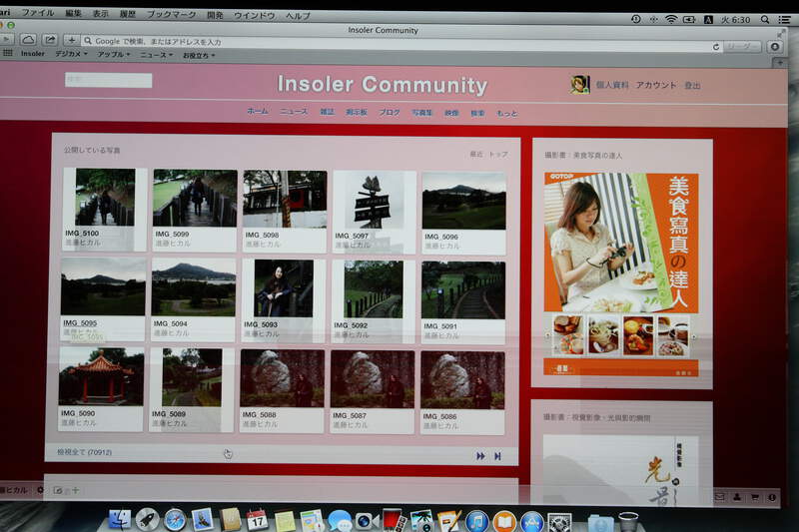Viewport: 799px width, 532px height.
Task: Click the iCloud tabs button in Safari toolbar
Action: [x=29, y=40]
